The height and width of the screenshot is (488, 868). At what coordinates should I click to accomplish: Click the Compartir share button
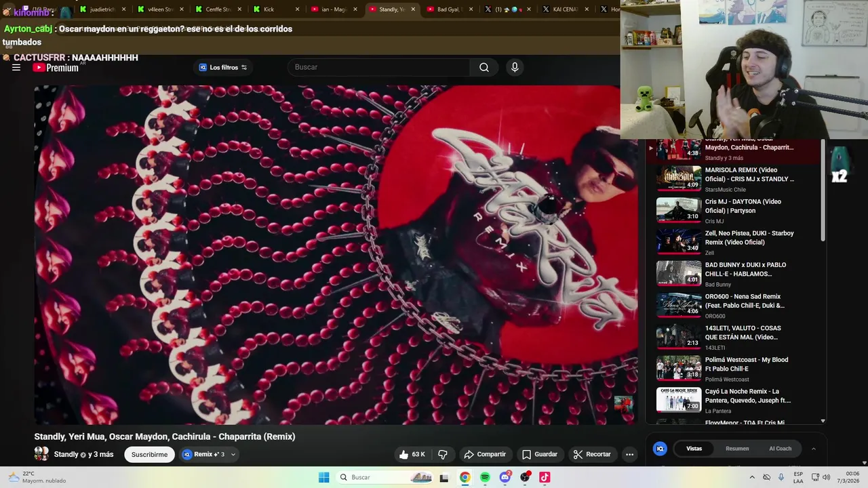click(485, 454)
